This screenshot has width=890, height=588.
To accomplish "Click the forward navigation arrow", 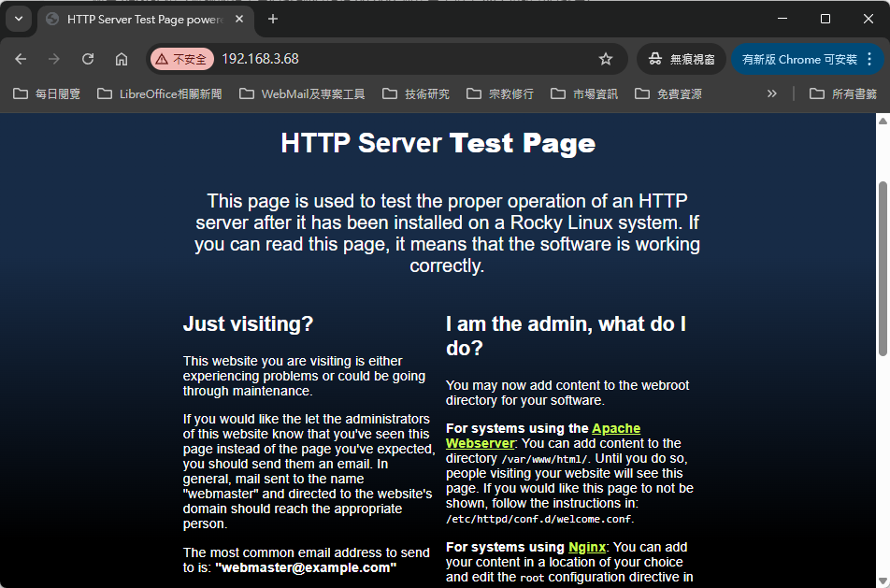I will coord(54,59).
